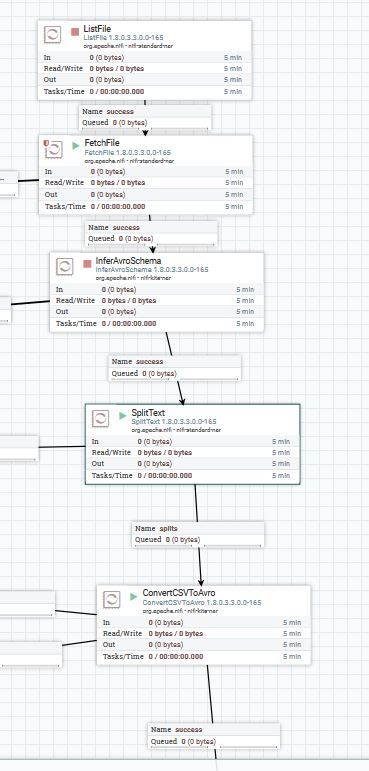Click the InferAvroSchema processor icon
The height and width of the screenshot is (771, 369).
[x=64, y=267]
